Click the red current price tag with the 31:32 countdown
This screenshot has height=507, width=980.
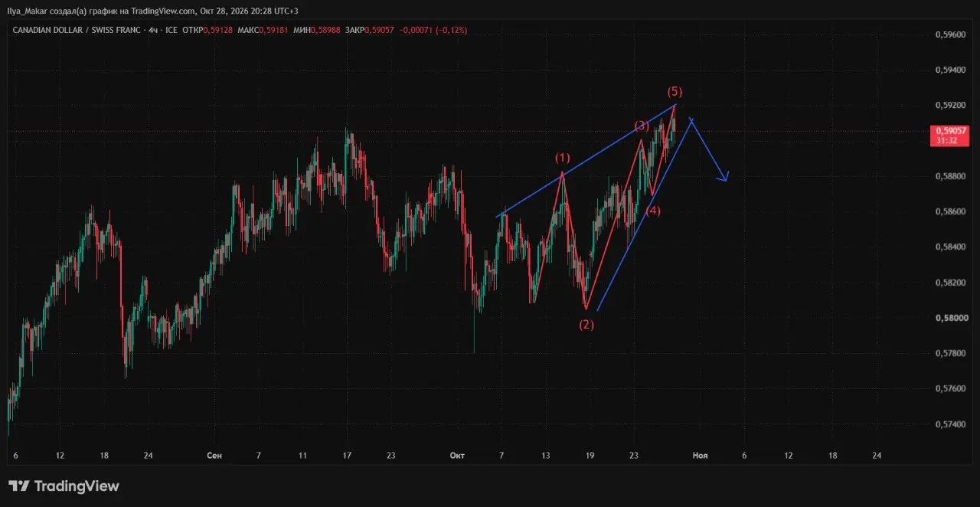click(x=949, y=136)
